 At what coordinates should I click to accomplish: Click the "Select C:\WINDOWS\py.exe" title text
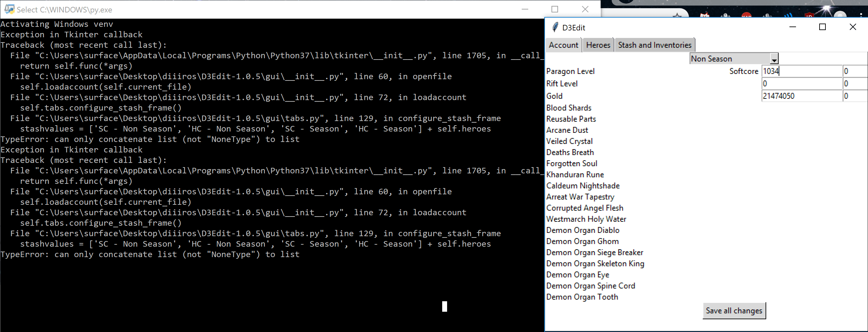[64, 10]
